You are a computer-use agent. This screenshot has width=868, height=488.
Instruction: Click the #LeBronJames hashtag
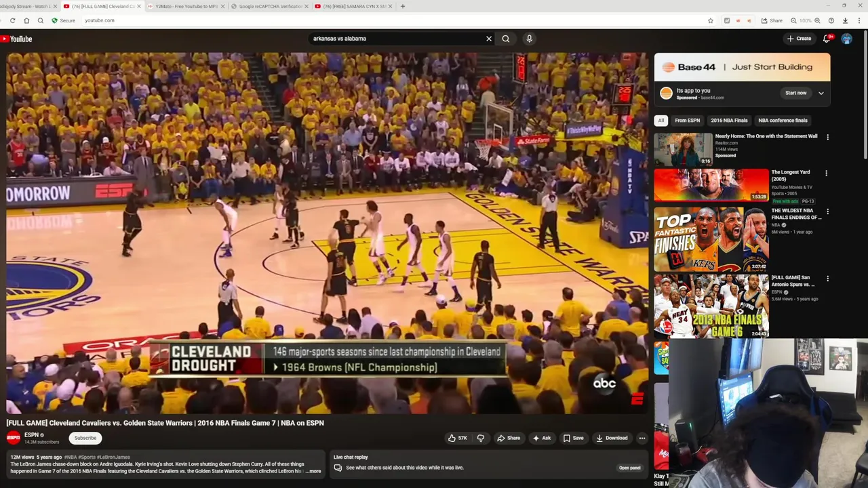[113, 457]
